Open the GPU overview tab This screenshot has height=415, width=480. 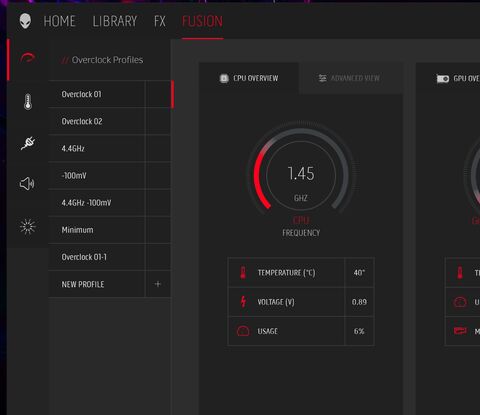click(448, 78)
